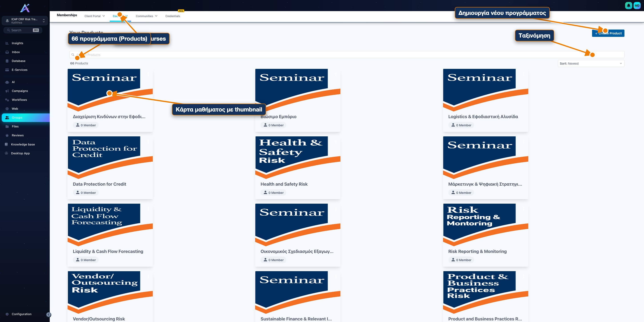Open the Communities dropdown
The width and height of the screenshot is (644, 322).
pos(147,16)
